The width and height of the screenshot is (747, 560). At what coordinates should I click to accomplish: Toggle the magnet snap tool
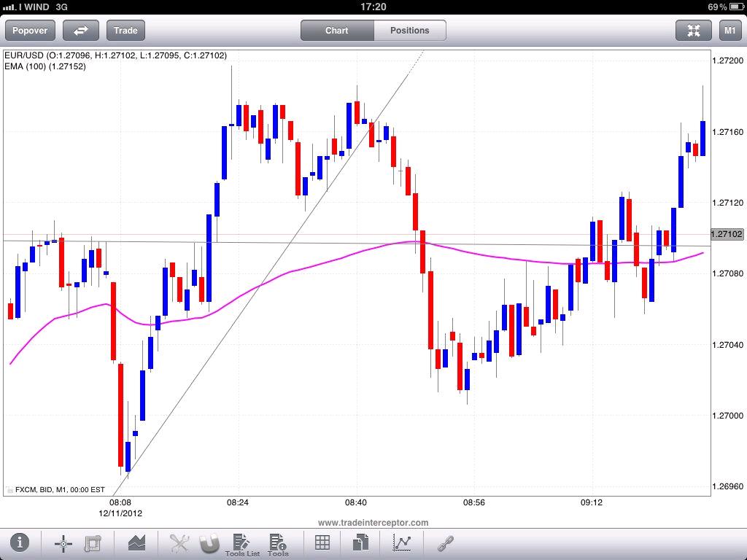click(209, 543)
